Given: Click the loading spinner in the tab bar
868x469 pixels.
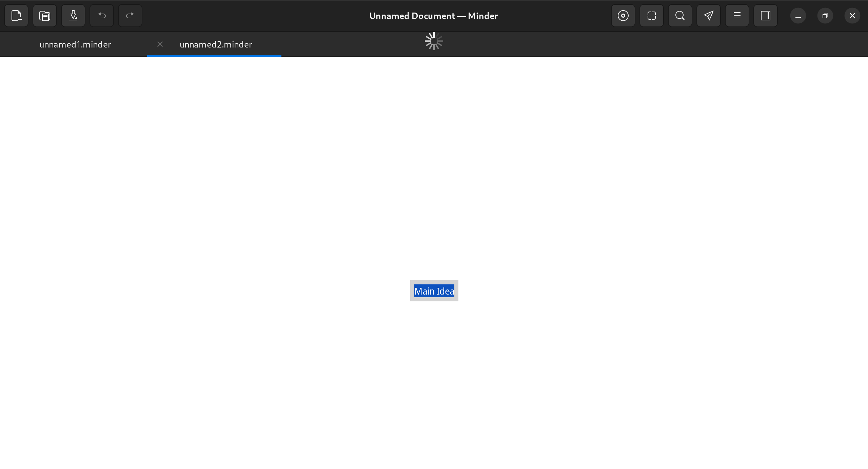Looking at the screenshot, I should click(x=433, y=41).
